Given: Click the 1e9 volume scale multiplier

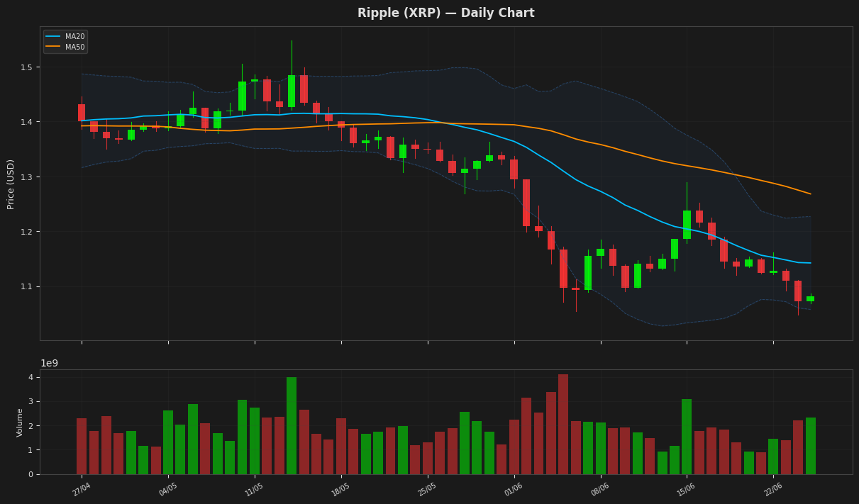Looking at the screenshot, I should (49, 364).
